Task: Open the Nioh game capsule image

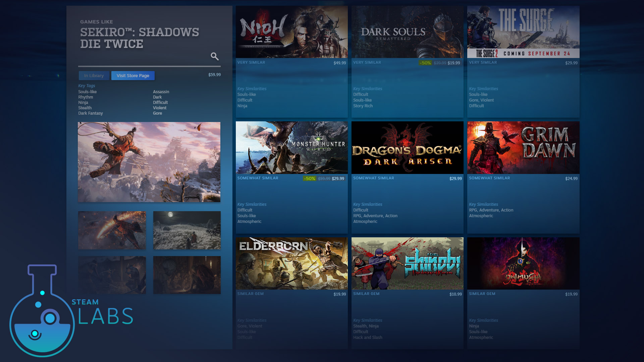Action: pos(291,32)
